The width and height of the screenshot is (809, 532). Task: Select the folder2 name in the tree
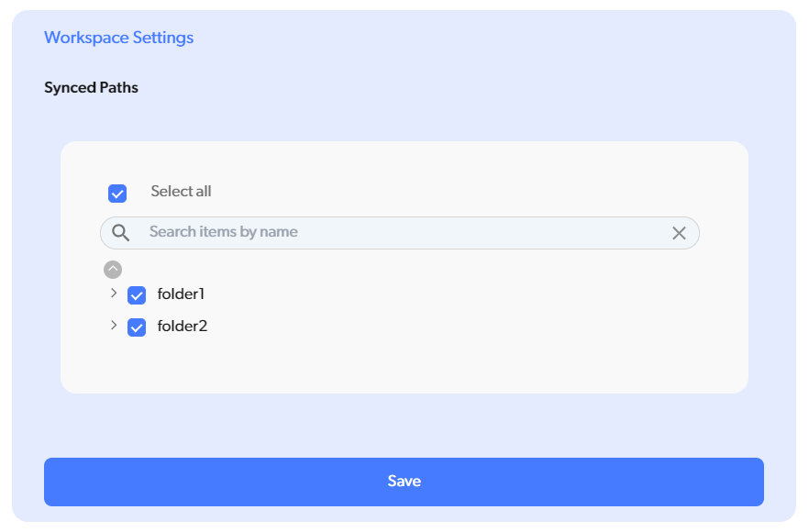183,326
